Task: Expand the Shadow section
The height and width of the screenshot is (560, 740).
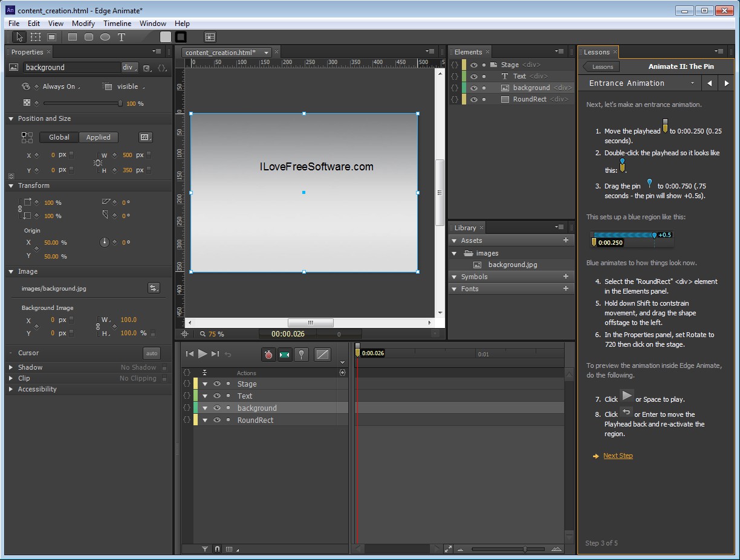Action: click(x=11, y=367)
